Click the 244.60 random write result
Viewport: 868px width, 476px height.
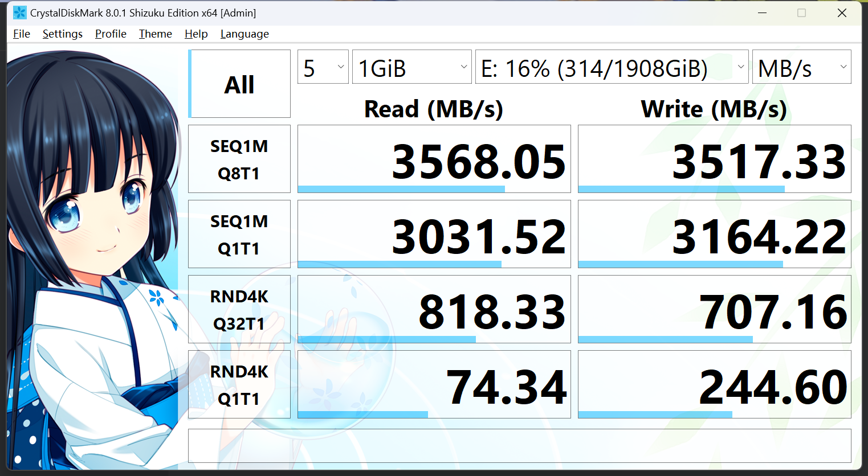[x=714, y=385]
